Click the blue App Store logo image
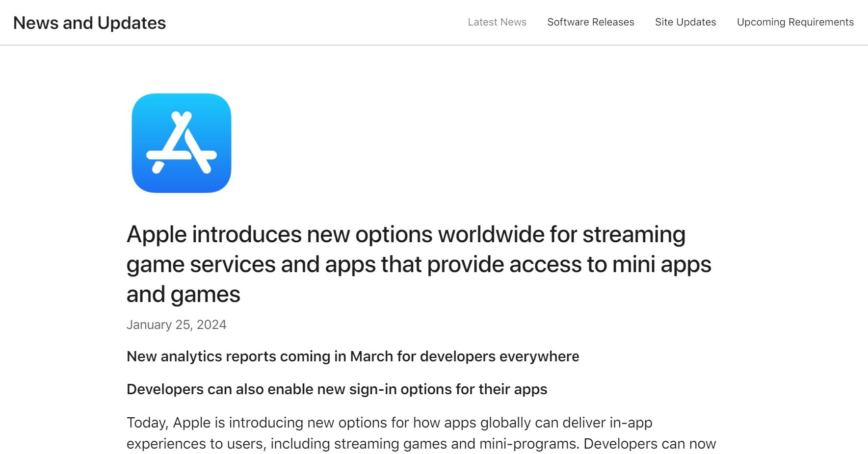The height and width of the screenshot is (454, 868). tap(181, 143)
